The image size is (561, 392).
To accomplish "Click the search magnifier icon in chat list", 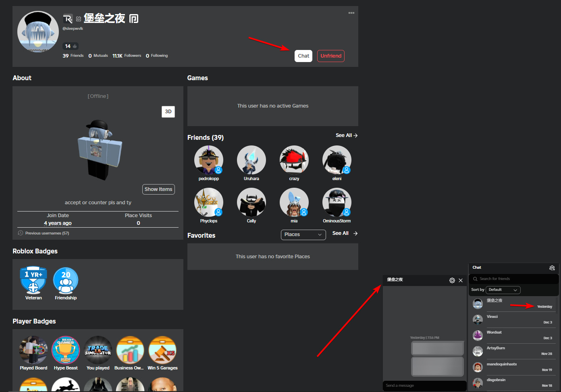I will pyautogui.click(x=475, y=279).
